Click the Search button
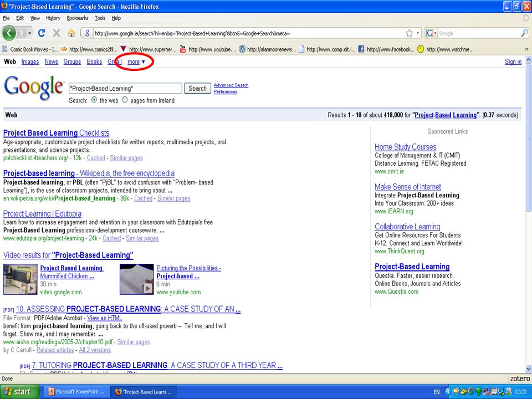Image resolution: width=532 pixels, height=399 pixels. click(197, 89)
